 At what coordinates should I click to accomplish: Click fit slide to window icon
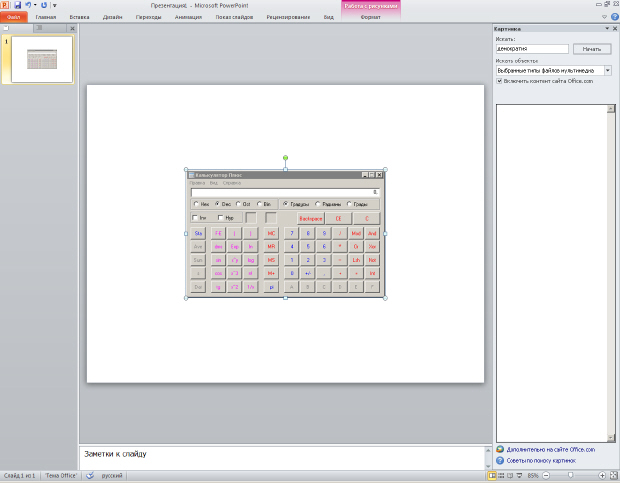[x=613, y=476]
